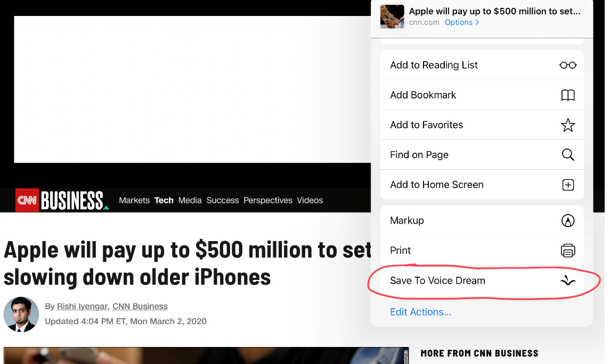Image resolution: width=610 pixels, height=364 pixels.
Task: Open the Media section
Action: click(190, 201)
